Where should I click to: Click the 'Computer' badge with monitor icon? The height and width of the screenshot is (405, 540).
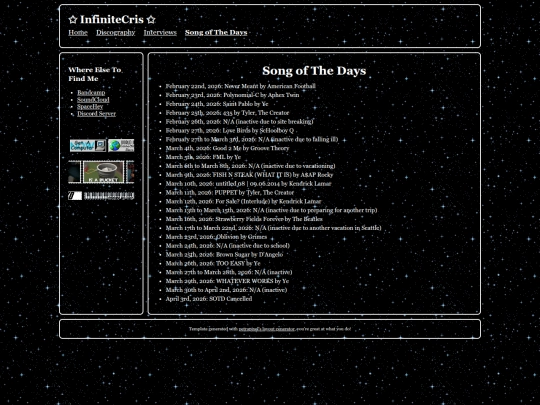click(x=88, y=145)
